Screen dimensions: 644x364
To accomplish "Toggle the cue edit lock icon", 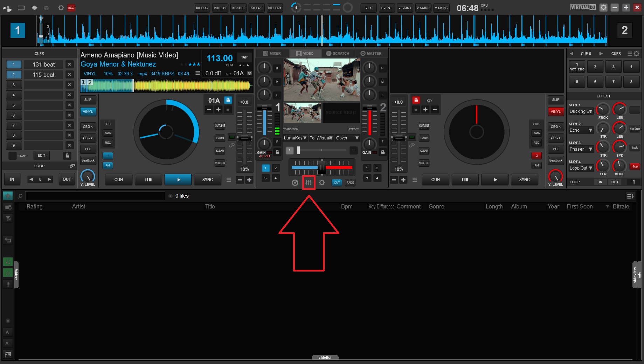I will (x=68, y=156).
